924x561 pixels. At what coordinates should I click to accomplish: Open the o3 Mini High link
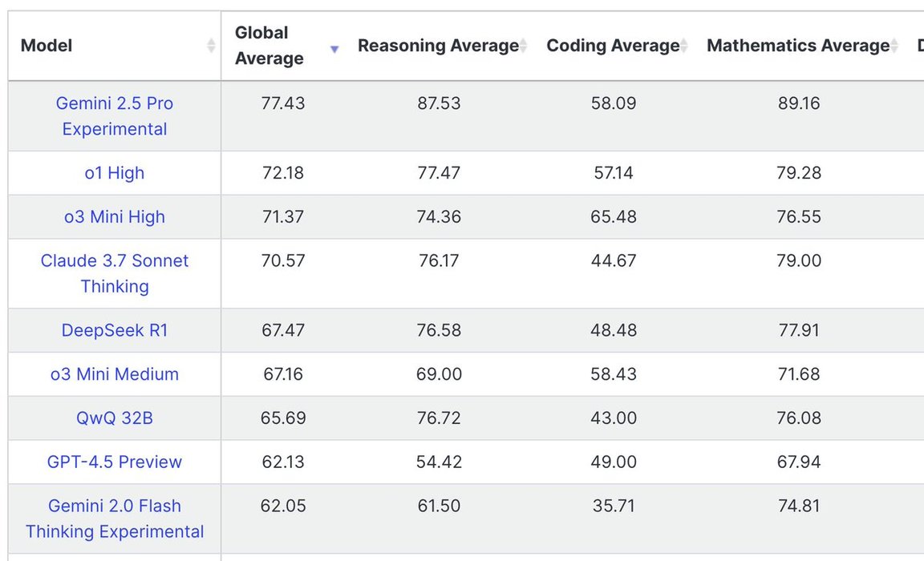tap(115, 217)
